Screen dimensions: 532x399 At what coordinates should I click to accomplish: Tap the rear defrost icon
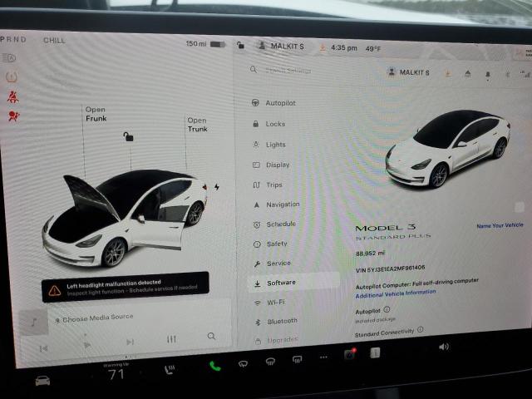298,359
